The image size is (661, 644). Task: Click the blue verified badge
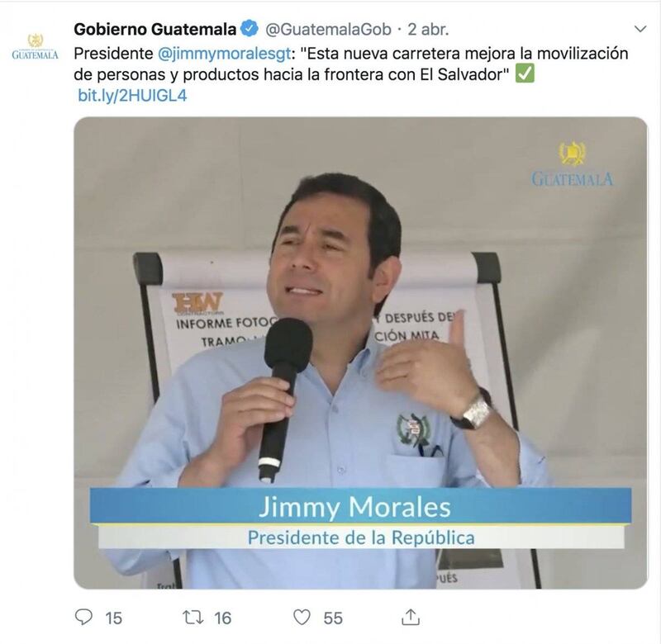pyautogui.click(x=250, y=29)
